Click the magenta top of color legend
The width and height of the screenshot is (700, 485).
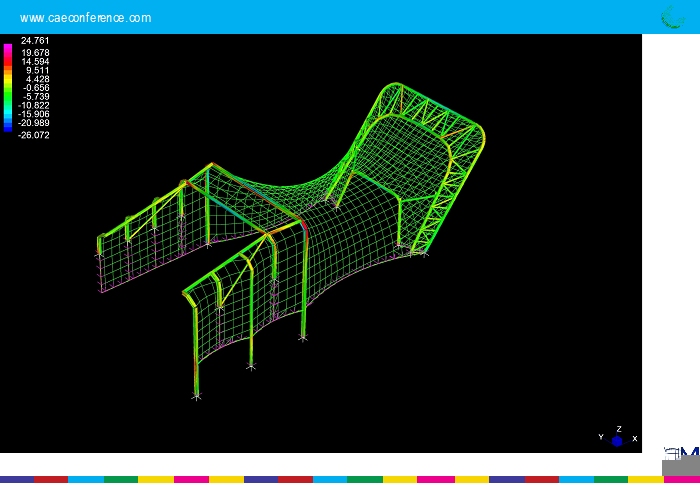click(x=8, y=49)
